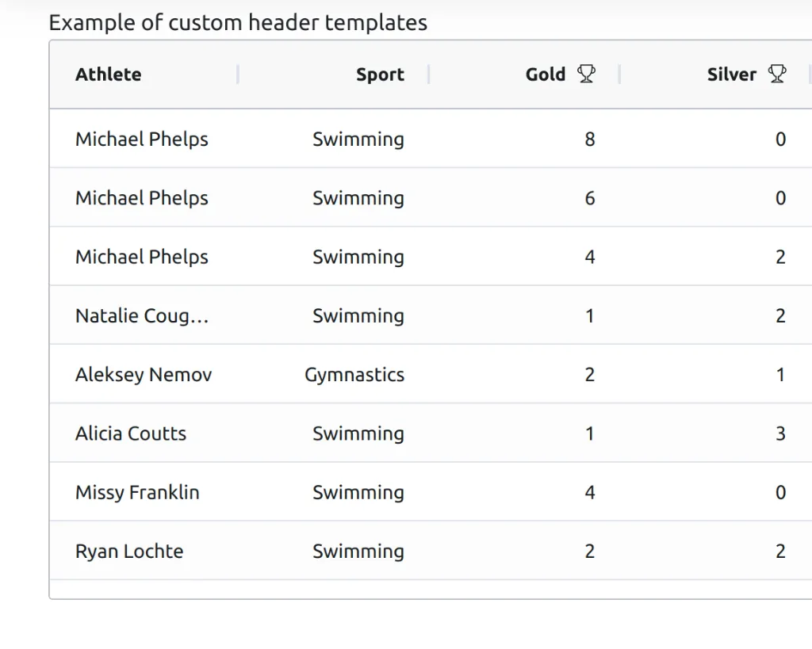Viewport: 812px width, 649px height.
Task: Select the Natalie Coug… athlete cell
Action: [142, 315]
